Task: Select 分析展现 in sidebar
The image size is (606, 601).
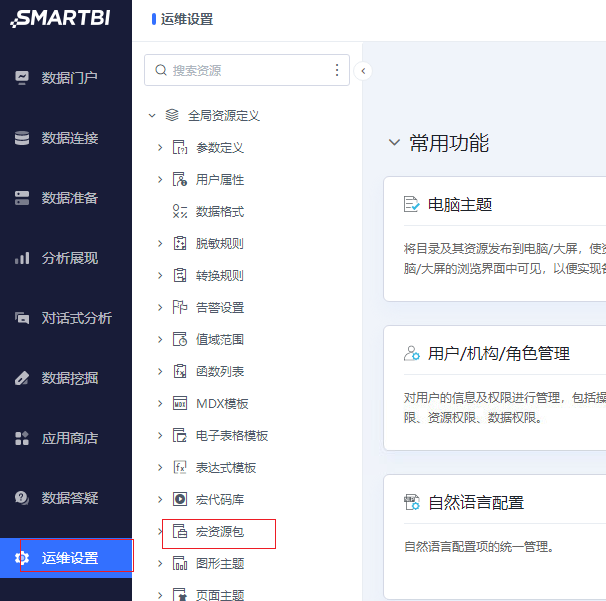Action: [70, 258]
